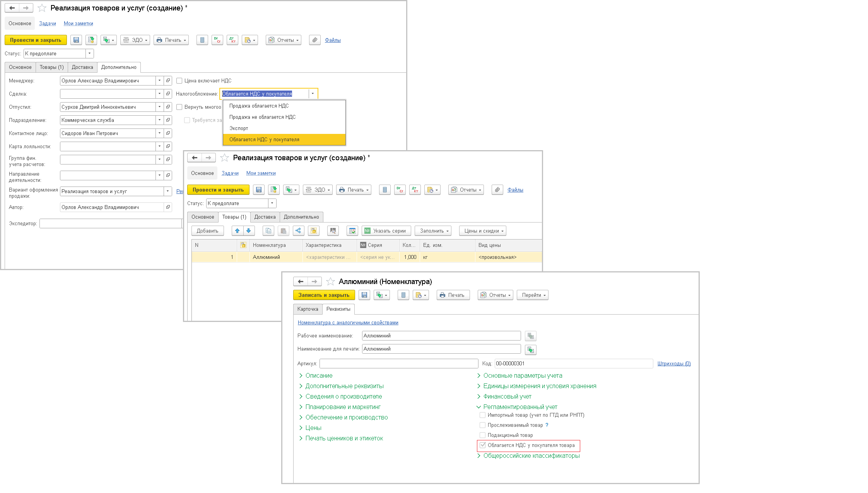Click the checklist table icon before Указать серии
Image resolution: width=868 pixels, height=493 pixels.
(352, 231)
